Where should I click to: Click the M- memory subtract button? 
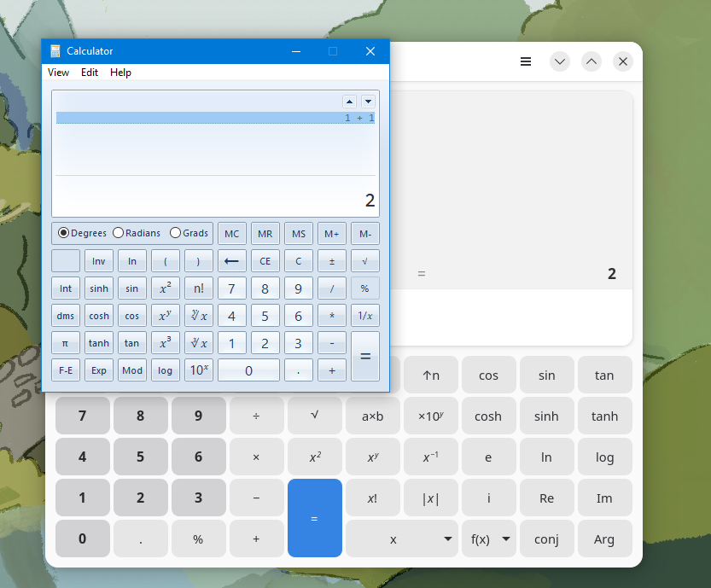pyautogui.click(x=365, y=234)
